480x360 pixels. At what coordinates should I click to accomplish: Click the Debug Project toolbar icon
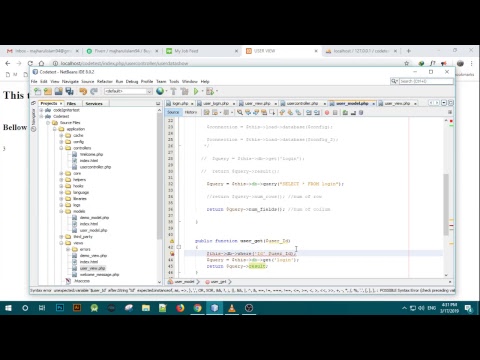(x=210, y=91)
